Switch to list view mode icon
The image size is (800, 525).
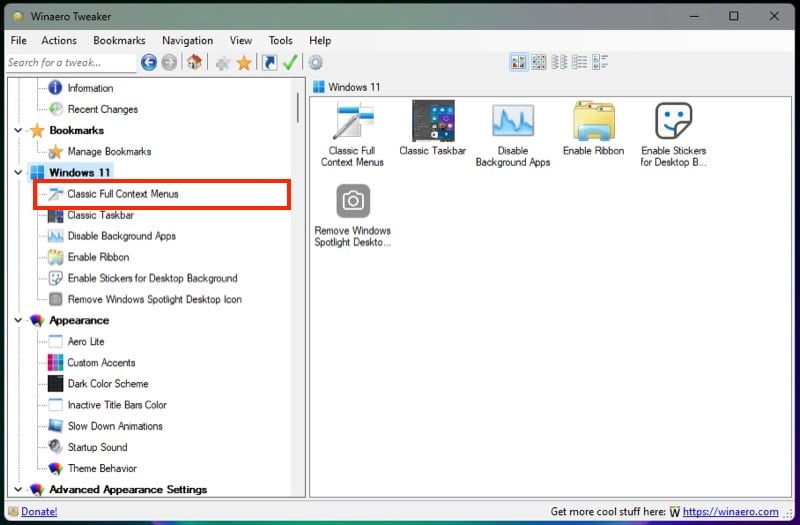(x=559, y=62)
